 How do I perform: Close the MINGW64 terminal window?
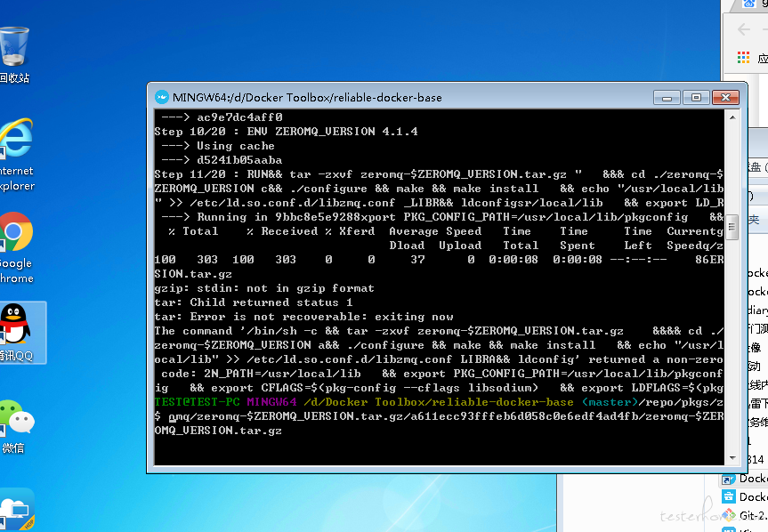(725, 98)
